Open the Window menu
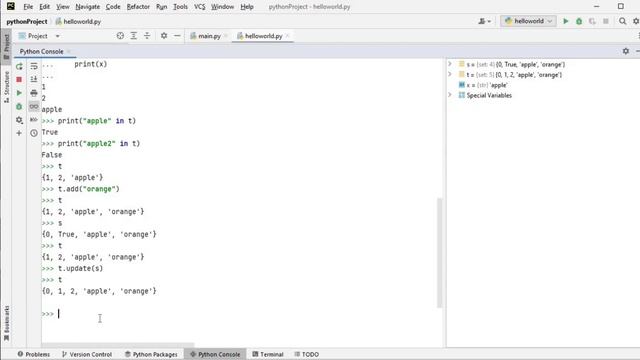The image size is (640, 360). [x=222, y=7]
